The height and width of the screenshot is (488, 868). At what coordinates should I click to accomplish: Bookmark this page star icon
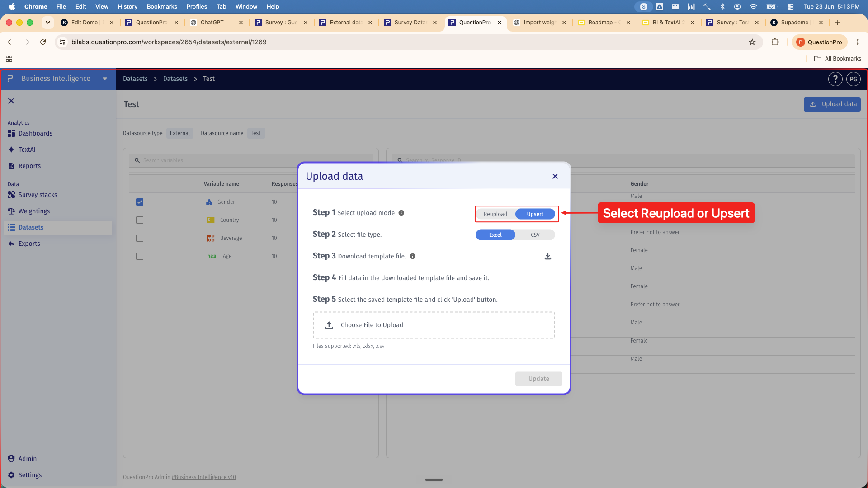(x=752, y=42)
